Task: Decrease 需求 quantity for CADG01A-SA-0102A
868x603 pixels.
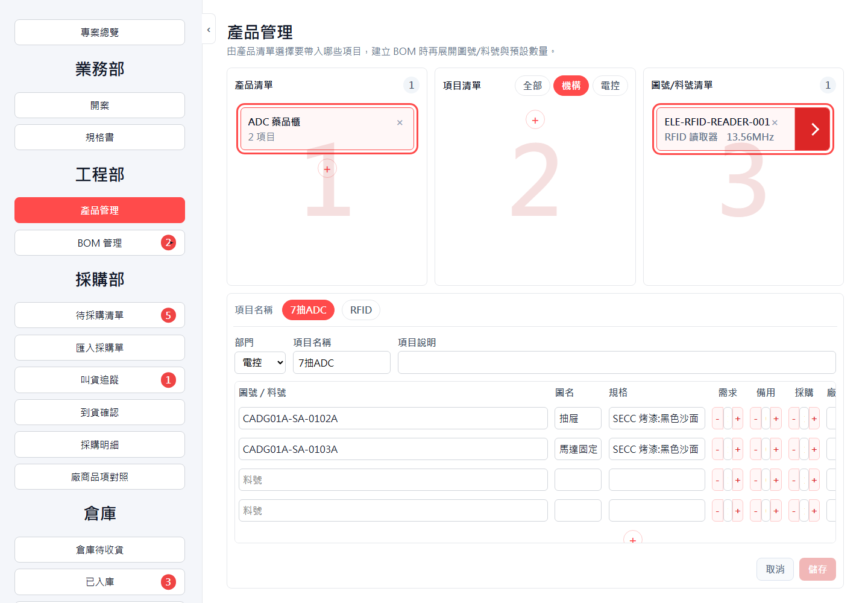Action: pyautogui.click(x=717, y=418)
